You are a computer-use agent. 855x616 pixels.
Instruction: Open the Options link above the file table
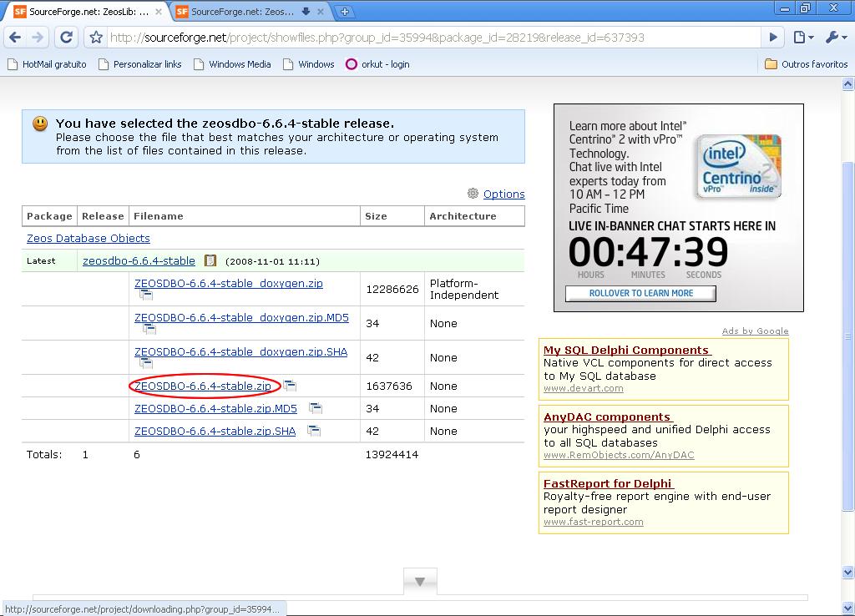[503, 194]
